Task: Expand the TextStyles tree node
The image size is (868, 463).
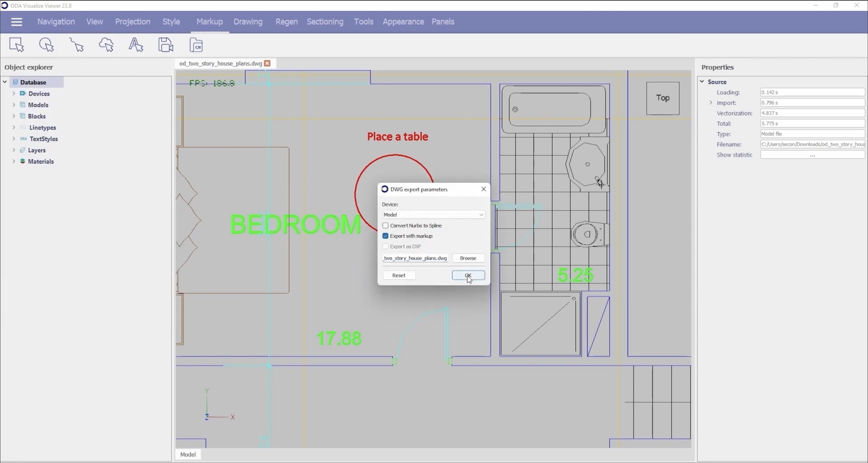Action: [x=14, y=139]
